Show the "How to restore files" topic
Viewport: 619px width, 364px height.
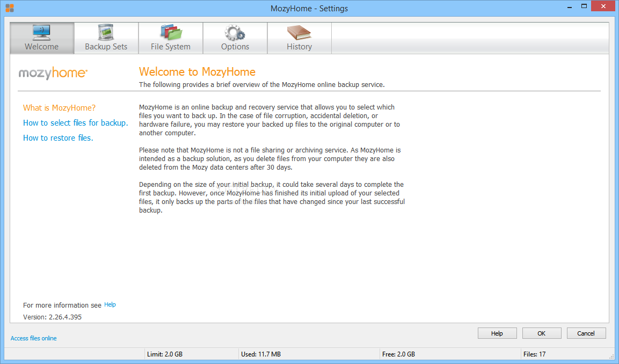pos(58,138)
